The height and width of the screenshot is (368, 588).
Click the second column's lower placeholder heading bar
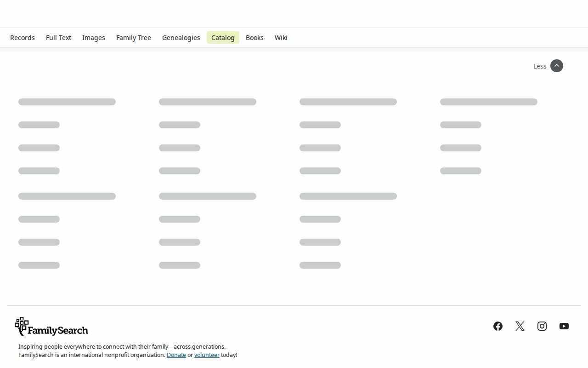(208, 196)
